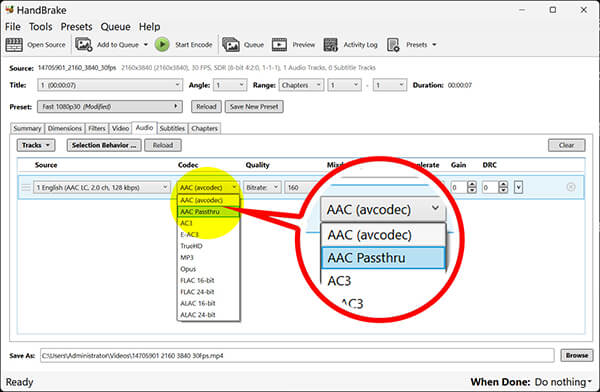Viewport: 600px width, 392px height.
Task: Click the Browse button
Action: pos(577,356)
